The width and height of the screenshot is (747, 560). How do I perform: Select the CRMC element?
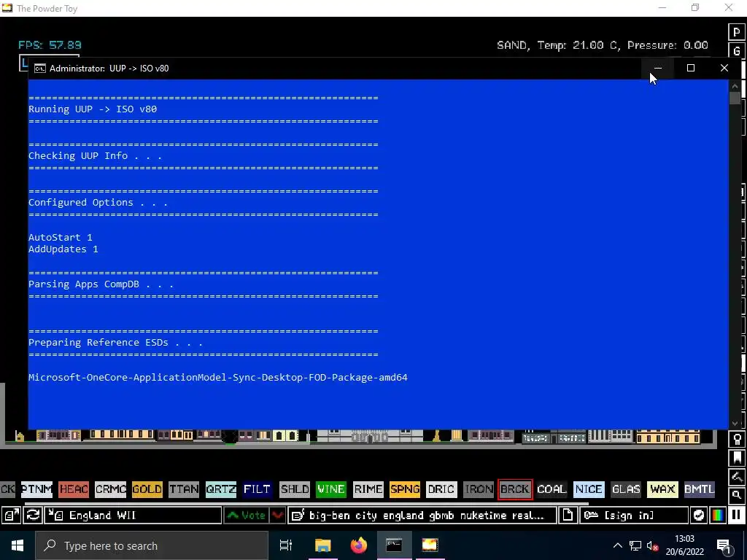(111, 489)
